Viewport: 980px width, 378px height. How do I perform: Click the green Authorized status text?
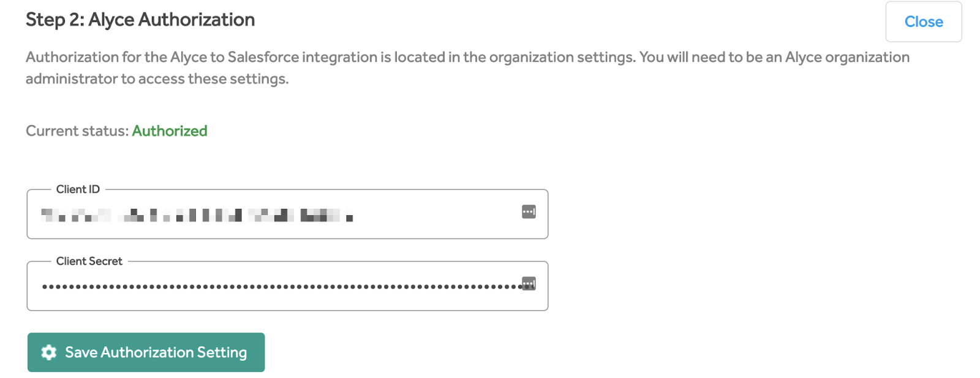point(170,131)
